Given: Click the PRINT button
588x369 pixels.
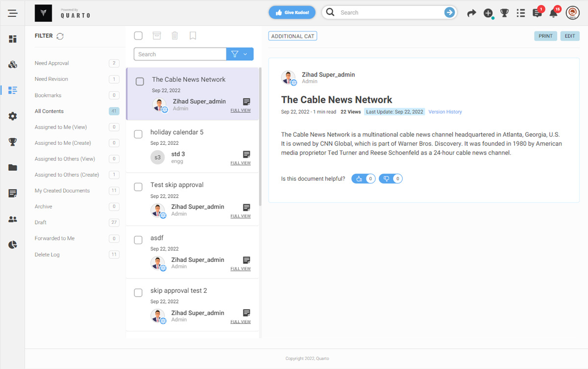Looking at the screenshot, I should coord(545,36).
